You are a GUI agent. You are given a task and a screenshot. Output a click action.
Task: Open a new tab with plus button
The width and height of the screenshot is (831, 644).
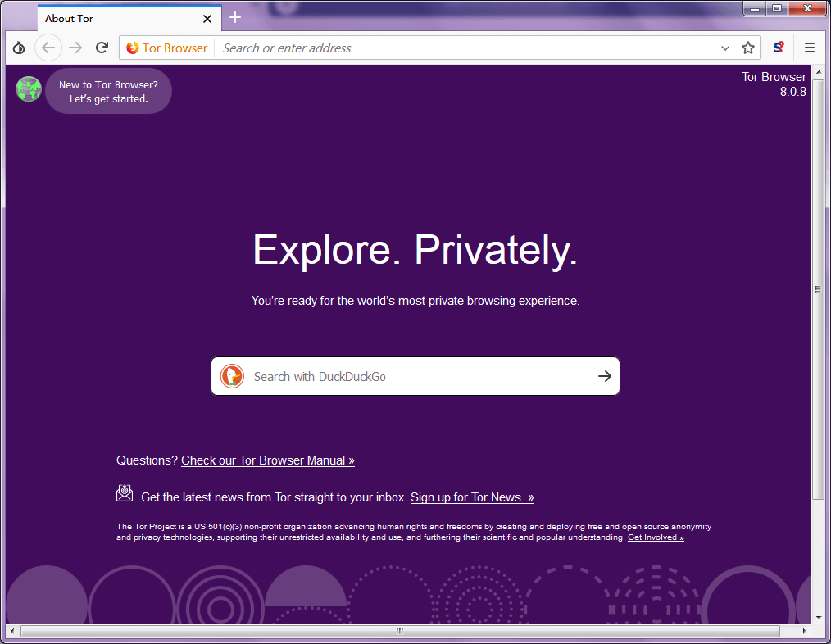235,18
